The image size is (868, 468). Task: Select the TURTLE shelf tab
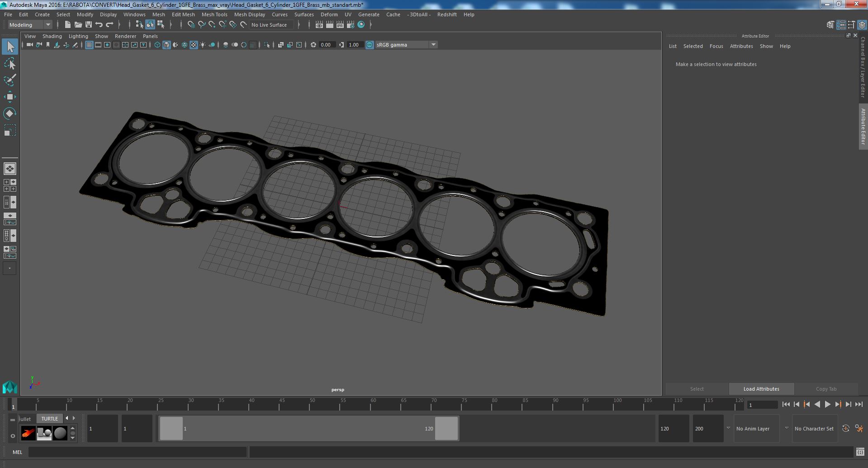click(50, 419)
